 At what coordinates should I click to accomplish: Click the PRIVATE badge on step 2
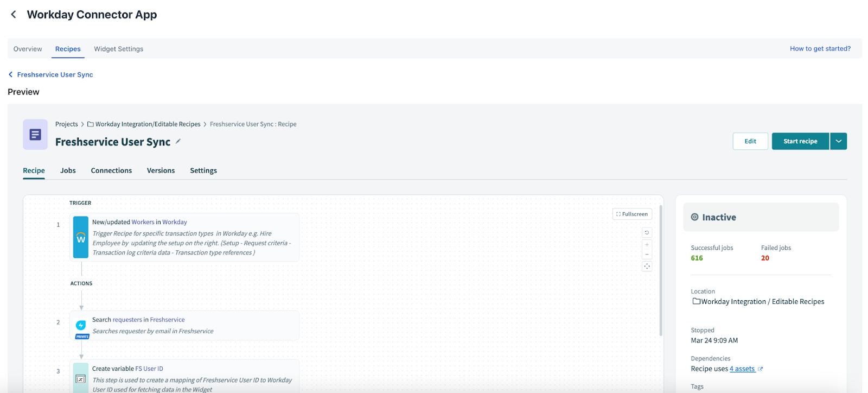[x=82, y=337]
